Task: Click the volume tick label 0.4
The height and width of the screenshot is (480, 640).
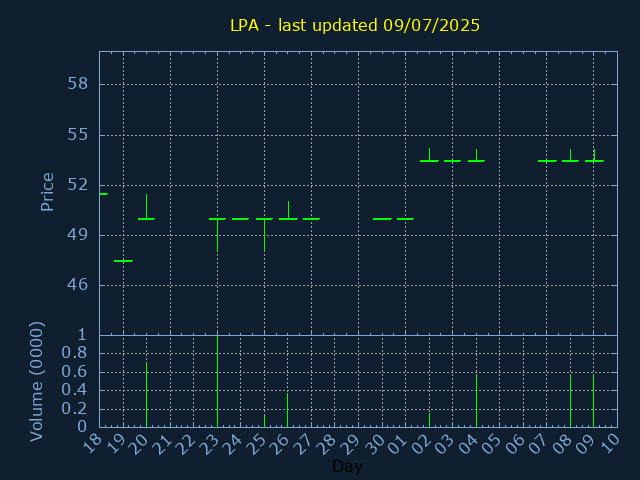Action: pos(74,390)
